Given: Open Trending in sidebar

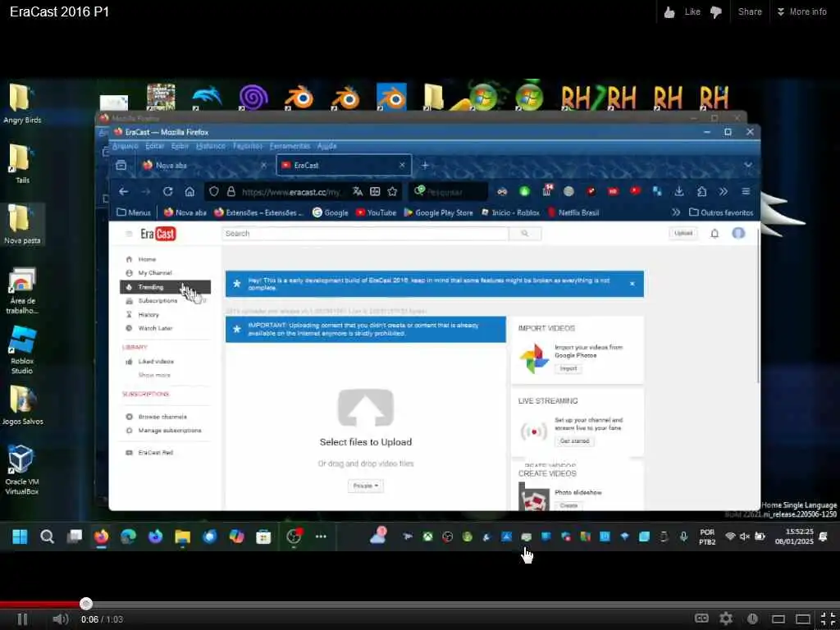Looking at the screenshot, I should pyautogui.click(x=165, y=287).
